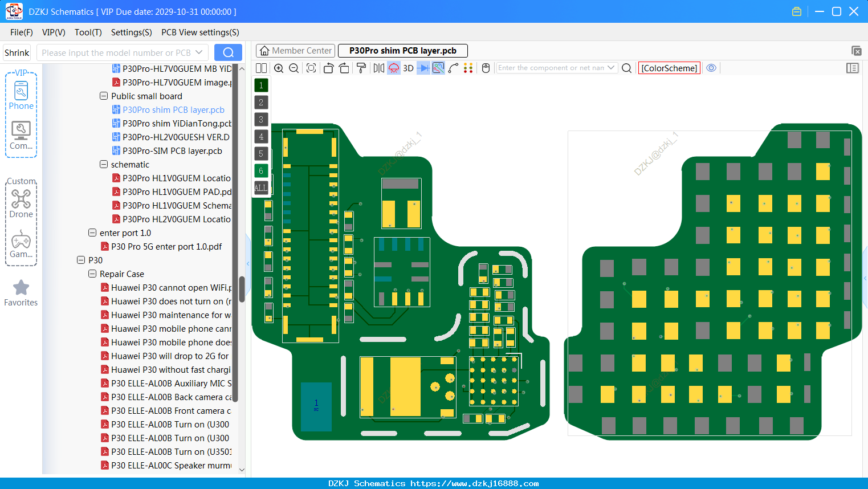Toggle PCB layer 1 button

(x=261, y=85)
